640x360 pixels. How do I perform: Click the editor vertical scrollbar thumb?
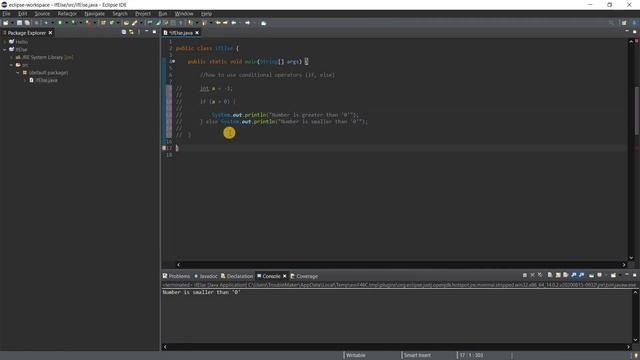(x=636, y=110)
